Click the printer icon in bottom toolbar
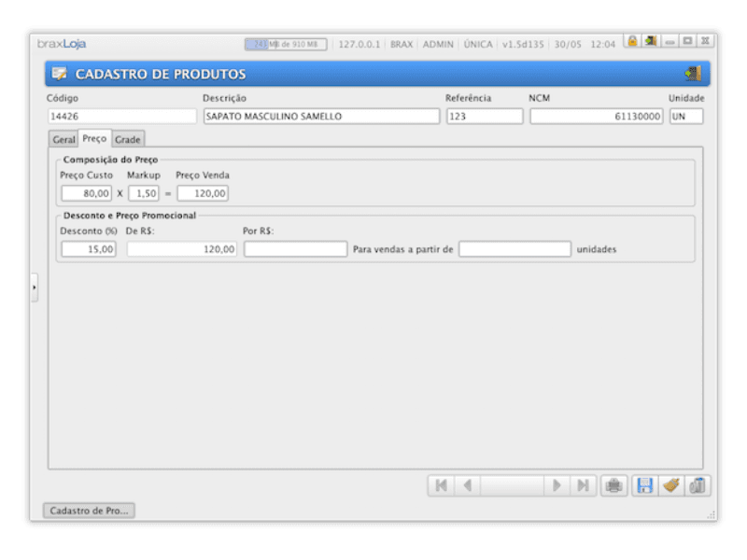This screenshot has height=560, width=747. pos(613,485)
